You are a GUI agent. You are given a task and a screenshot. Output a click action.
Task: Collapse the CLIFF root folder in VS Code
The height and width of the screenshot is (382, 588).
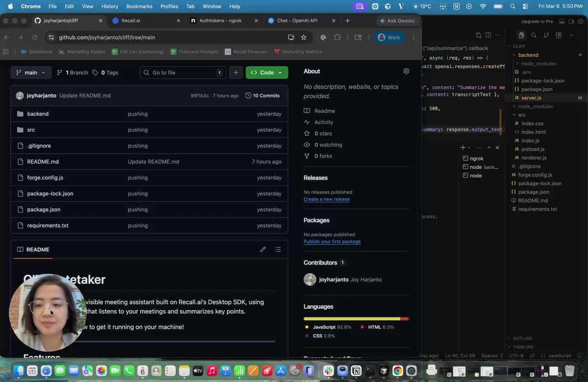point(518,47)
